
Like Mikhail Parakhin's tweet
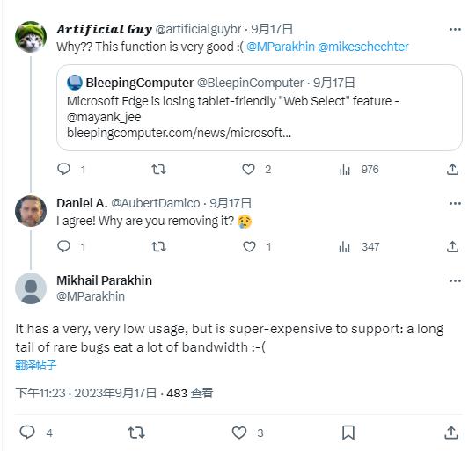(239, 433)
